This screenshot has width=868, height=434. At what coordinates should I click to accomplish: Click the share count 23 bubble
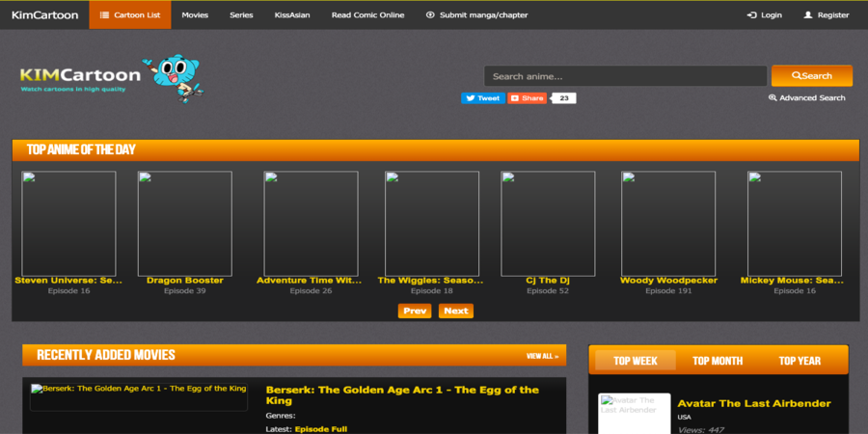(564, 98)
